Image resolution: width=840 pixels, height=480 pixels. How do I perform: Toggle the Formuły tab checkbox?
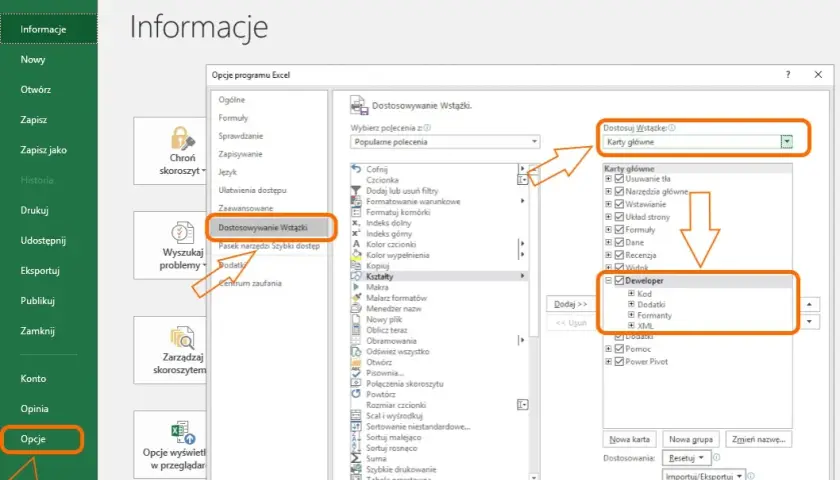click(x=619, y=229)
